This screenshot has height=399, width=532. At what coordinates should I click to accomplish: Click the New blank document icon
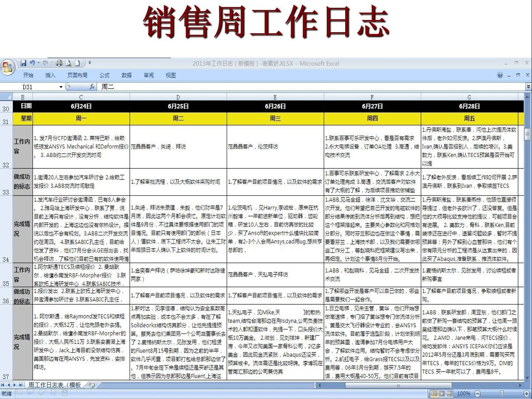pyautogui.click(x=77, y=63)
